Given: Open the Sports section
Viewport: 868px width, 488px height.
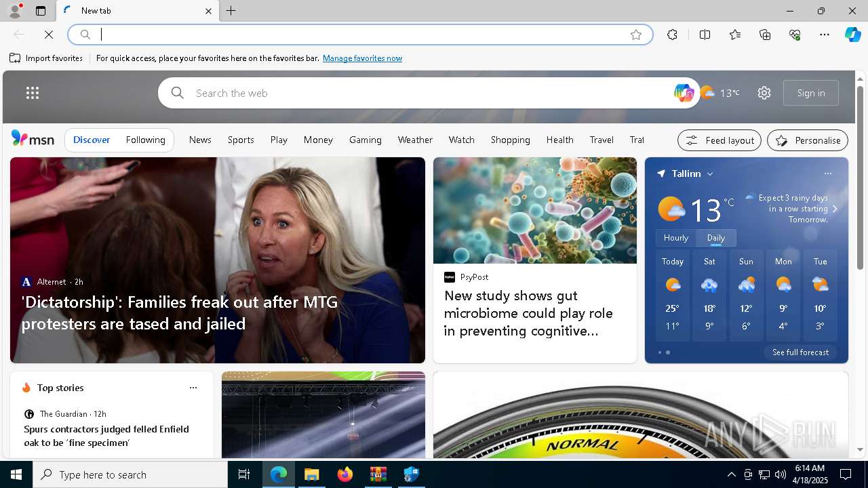Looking at the screenshot, I should (241, 140).
